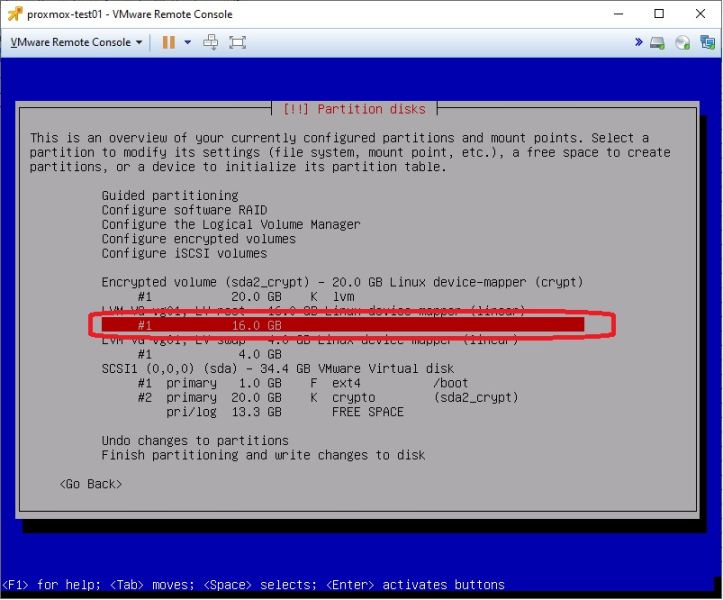This screenshot has height=600, width=723.
Task: Enter full screen mode via toolbar icon
Action: [237, 42]
